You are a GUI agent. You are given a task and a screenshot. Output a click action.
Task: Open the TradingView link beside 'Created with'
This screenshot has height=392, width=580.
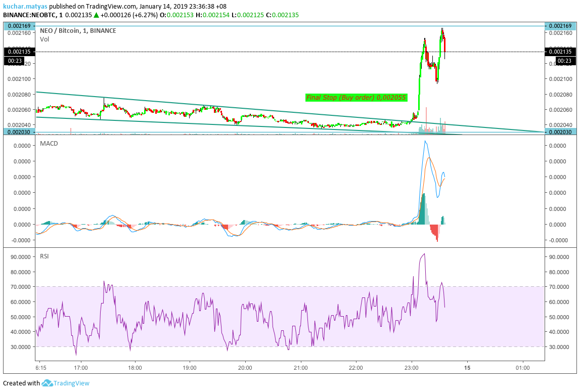pos(71,383)
